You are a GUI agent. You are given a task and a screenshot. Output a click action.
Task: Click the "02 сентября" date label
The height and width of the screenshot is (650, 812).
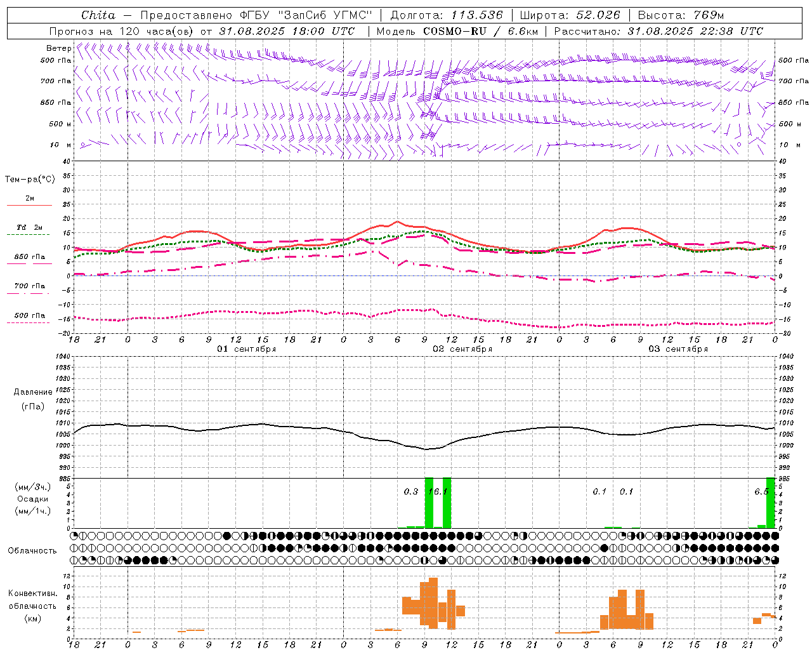point(462,349)
